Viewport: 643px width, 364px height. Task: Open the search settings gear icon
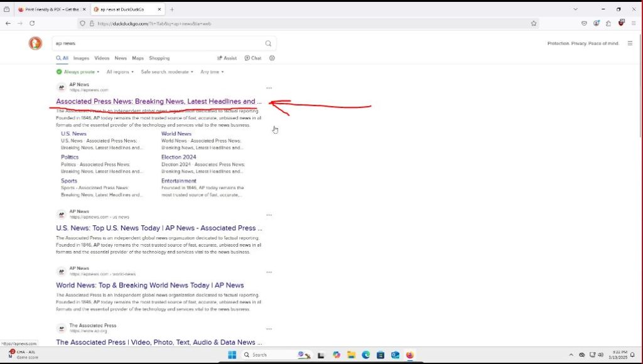tap(272, 58)
